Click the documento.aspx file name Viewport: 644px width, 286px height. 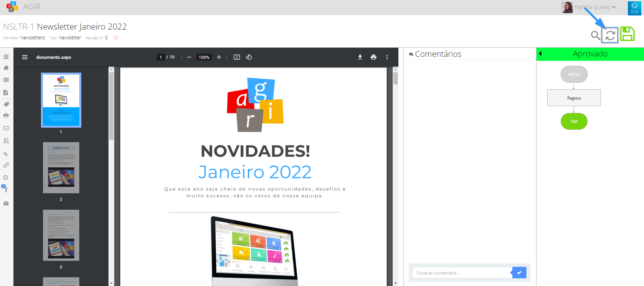coord(54,57)
